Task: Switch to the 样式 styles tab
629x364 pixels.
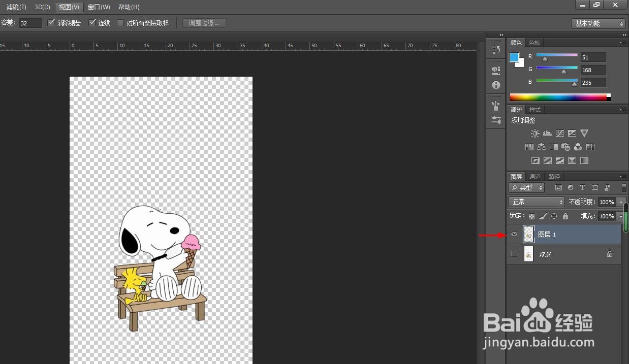Action: (535, 110)
